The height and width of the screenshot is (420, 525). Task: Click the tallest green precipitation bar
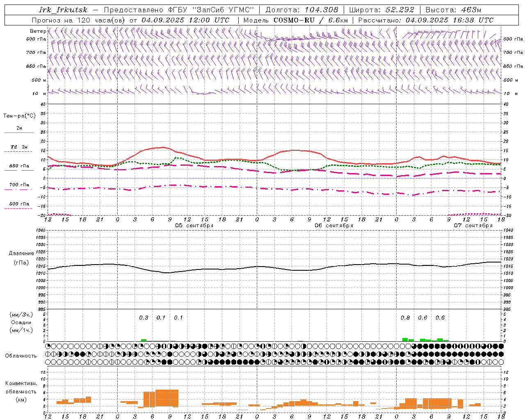(405, 340)
